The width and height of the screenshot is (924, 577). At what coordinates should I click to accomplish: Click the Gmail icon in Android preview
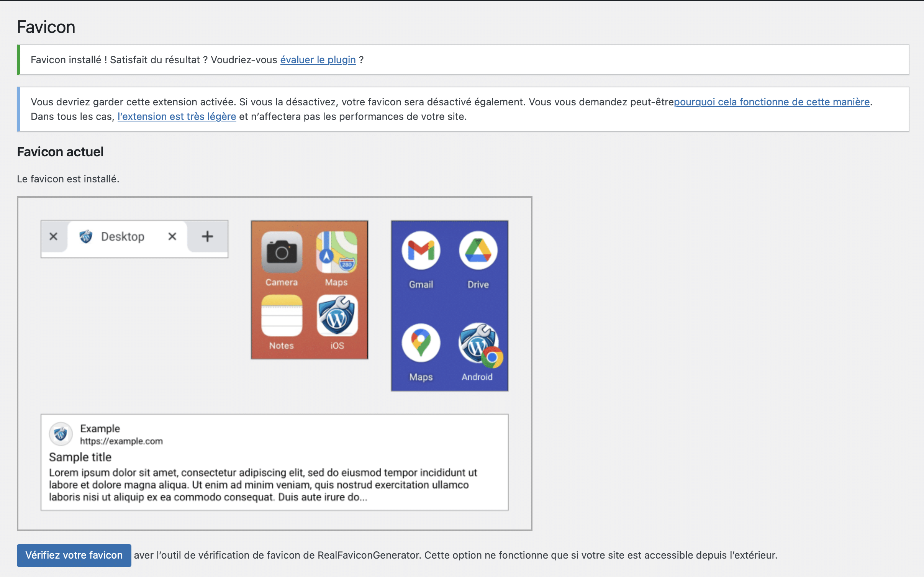point(421,250)
